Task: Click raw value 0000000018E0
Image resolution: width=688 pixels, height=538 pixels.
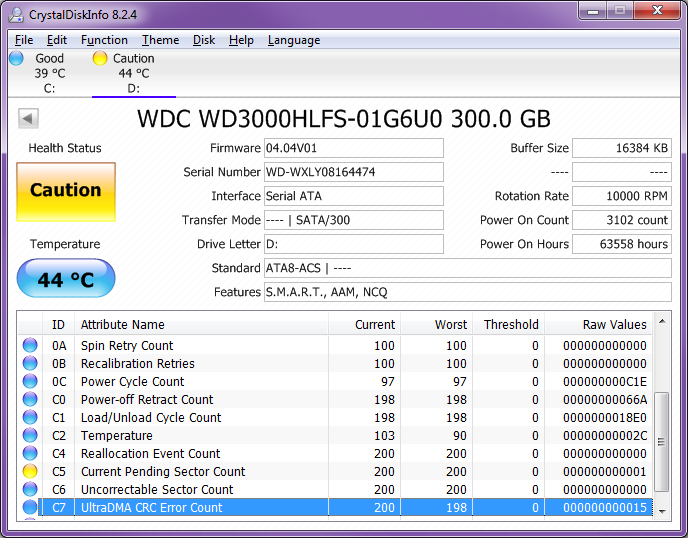Action: (605, 417)
